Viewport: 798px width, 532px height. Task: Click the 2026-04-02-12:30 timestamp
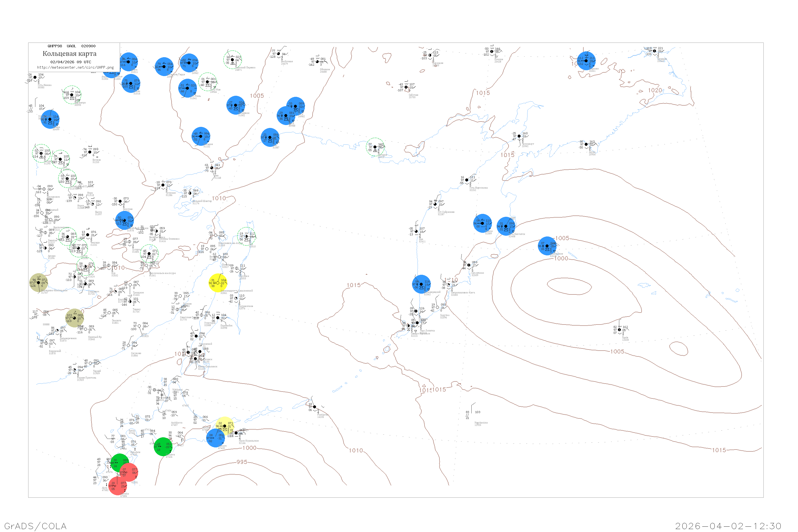[x=728, y=526]
